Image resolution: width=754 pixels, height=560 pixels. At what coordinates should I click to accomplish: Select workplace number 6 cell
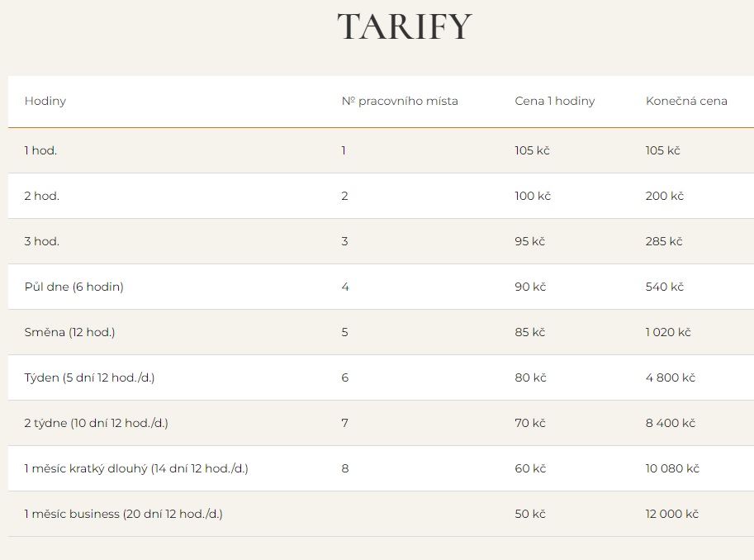click(x=344, y=377)
